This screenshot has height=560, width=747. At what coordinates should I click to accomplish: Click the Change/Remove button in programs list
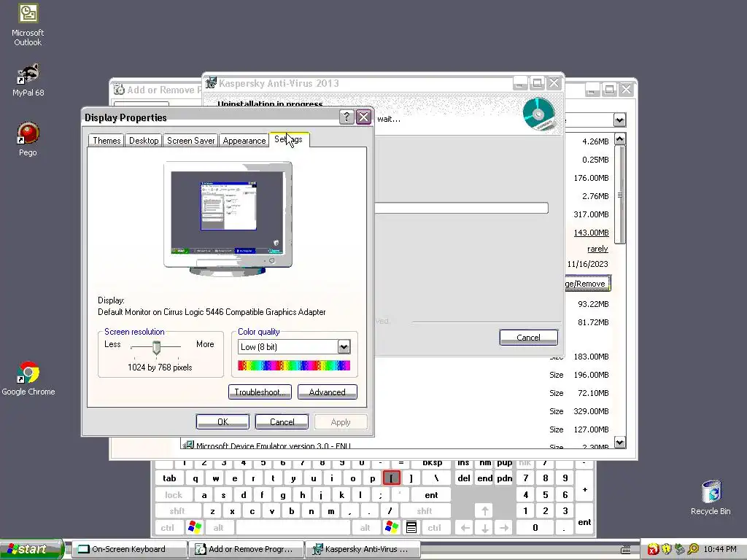(587, 284)
